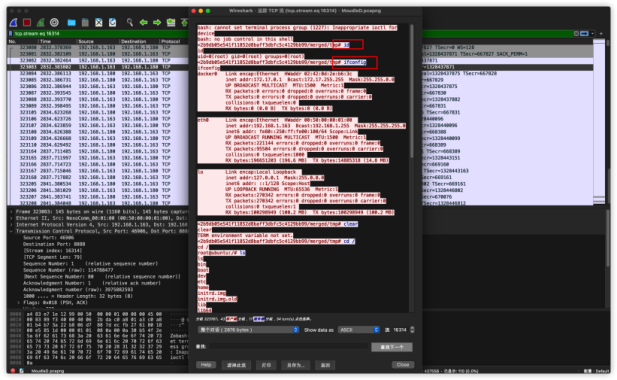
Task: Select packet 323205 in the packet list
Action: coord(98,184)
